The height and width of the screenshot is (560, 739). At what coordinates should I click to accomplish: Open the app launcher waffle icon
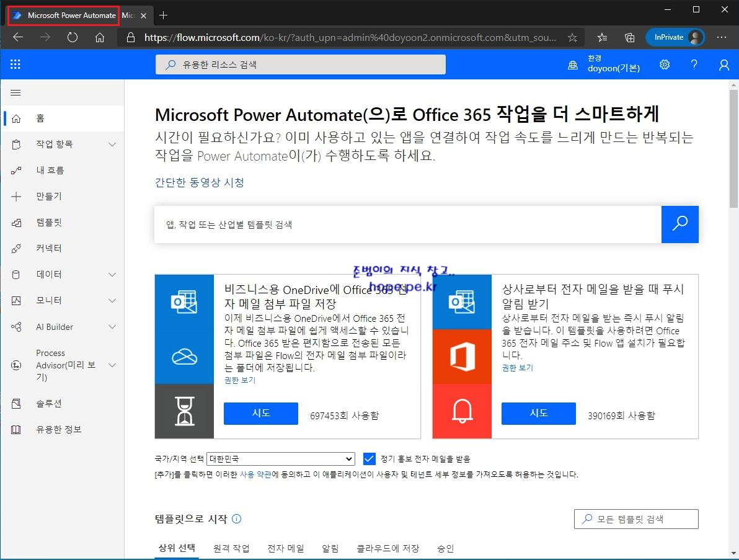pos(15,64)
